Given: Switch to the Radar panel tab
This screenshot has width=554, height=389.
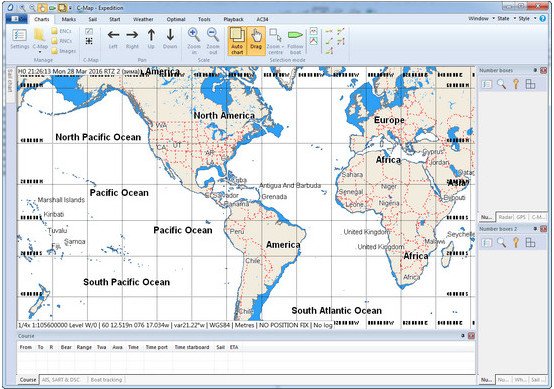Looking at the screenshot, I should click(506, 217).
